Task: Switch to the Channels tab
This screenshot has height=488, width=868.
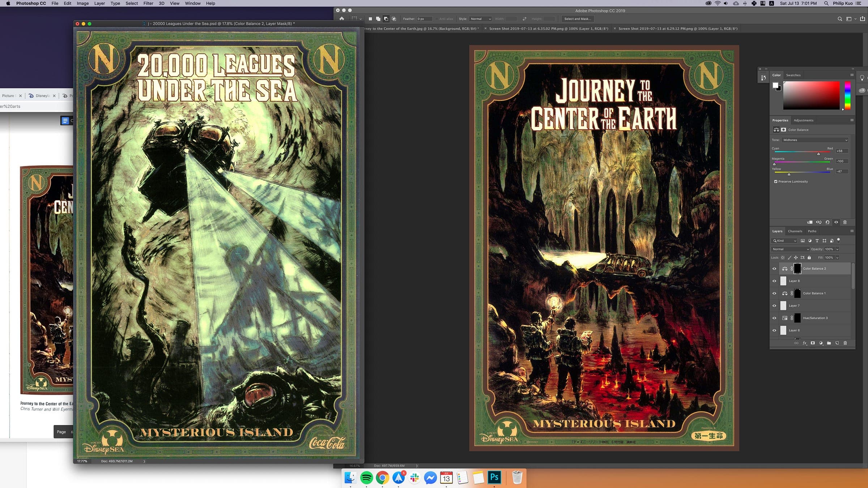Action: 795,231
